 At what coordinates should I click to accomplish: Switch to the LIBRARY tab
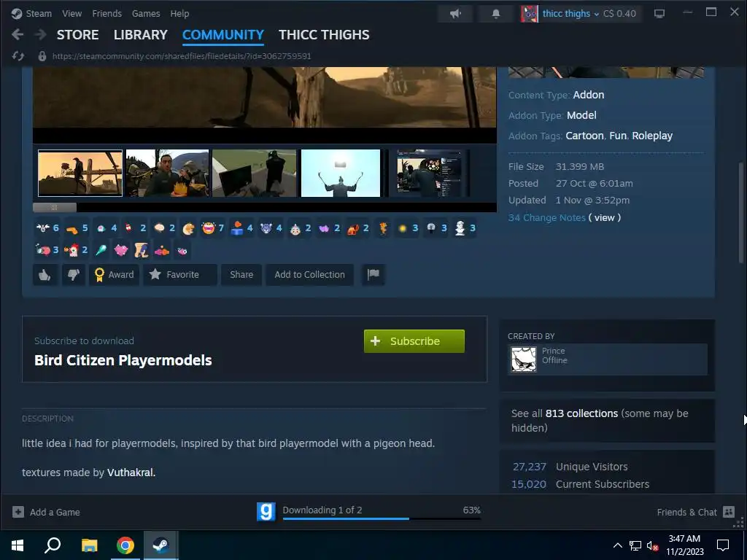coord(141,35)
